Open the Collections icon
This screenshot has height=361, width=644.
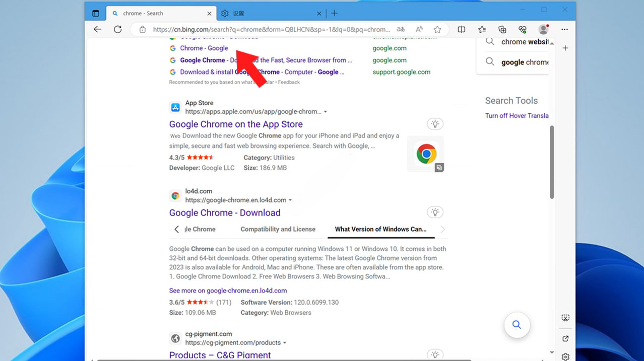click(x=502, y=29)
